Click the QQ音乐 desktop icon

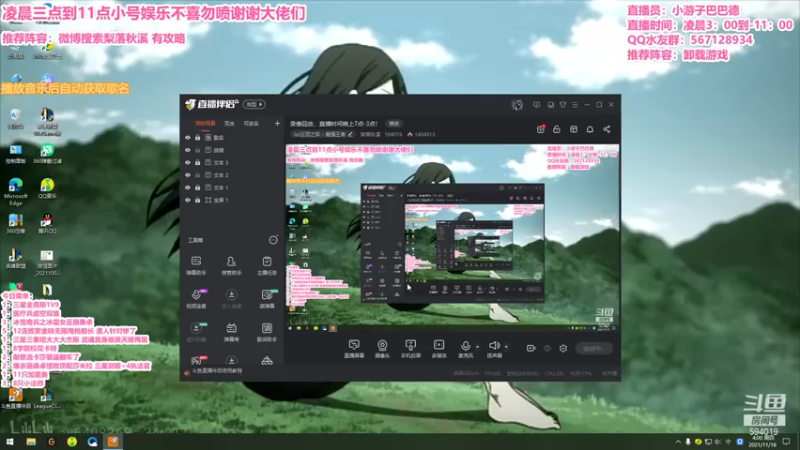click(47, 188)
